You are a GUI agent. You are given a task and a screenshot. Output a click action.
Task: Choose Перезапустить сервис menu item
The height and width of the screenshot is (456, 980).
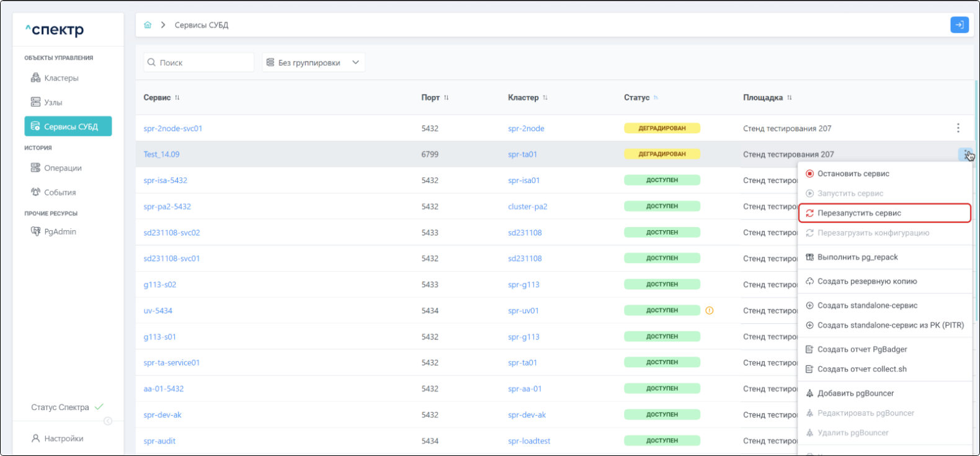click(x=884, y=213)
